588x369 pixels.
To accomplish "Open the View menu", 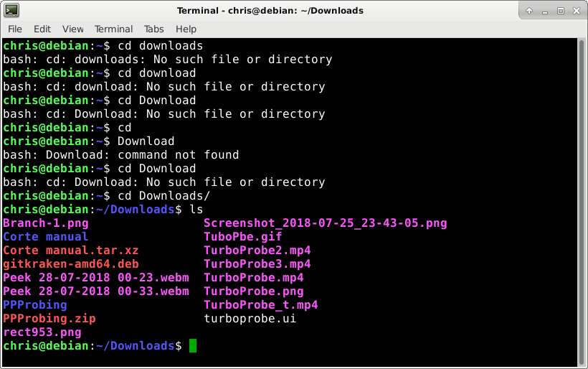I will (72, 29).
